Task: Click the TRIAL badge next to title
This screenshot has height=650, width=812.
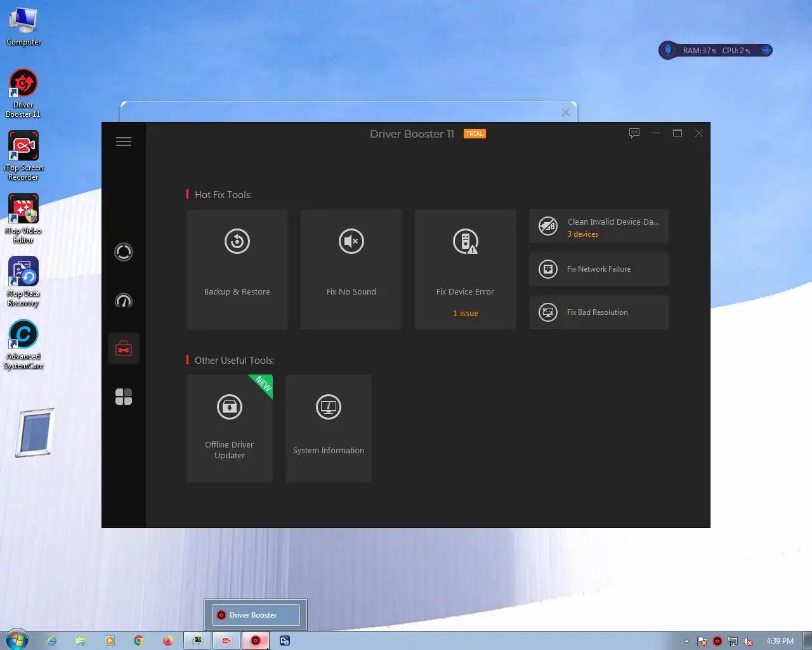Action: [x=475, y=134]
